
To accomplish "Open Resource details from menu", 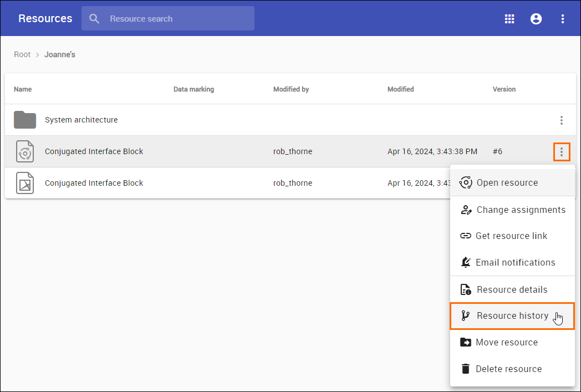I will click(512, 289).
